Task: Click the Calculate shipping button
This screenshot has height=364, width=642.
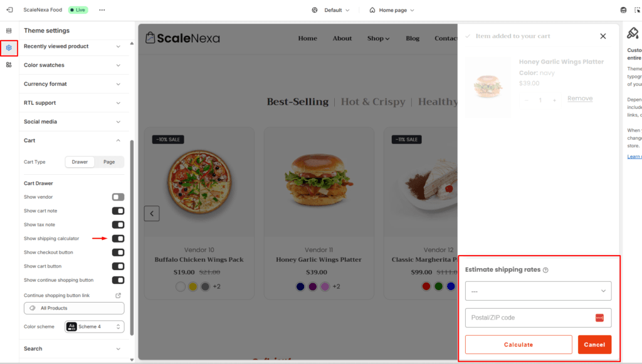Action: 518,345
